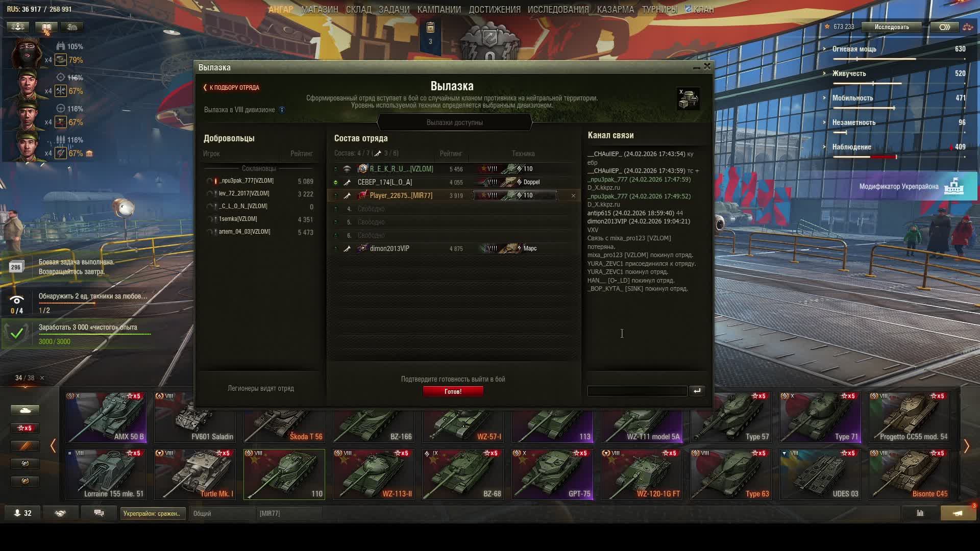Toggle legionnaires visibility of the detachment
This screenshot has width=980, height=551.
click(x=260, y=388)
